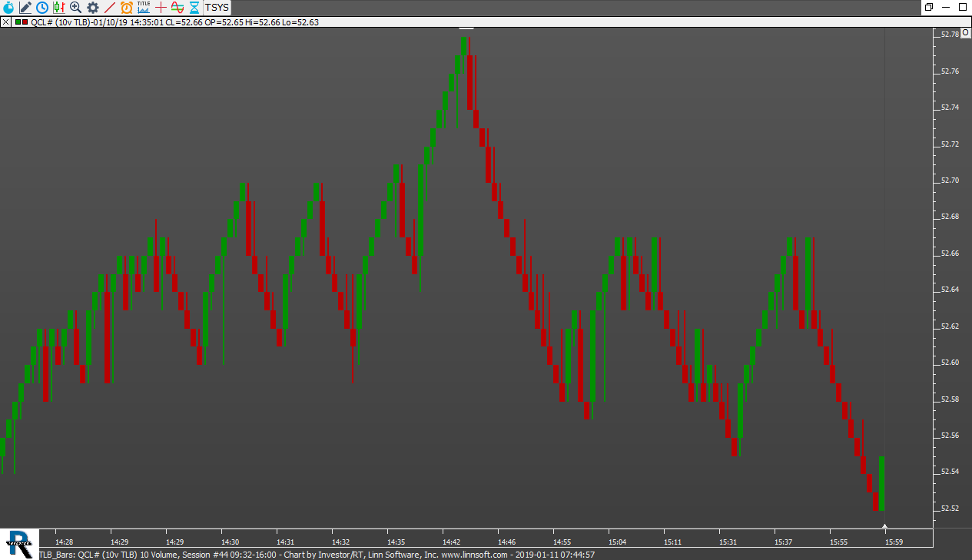
Task: Activate the magnifier zoom tool
Action: pos(76,8)
